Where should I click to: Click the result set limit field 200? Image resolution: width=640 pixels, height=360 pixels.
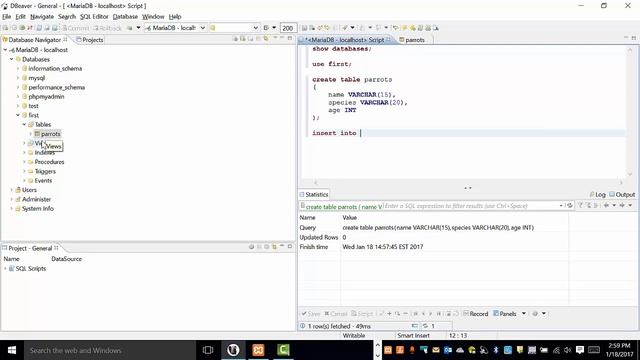(288, 28)
